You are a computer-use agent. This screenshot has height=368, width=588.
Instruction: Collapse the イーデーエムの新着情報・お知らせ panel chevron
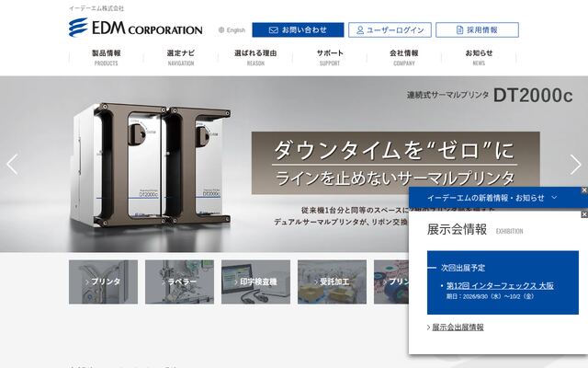coord(554,198)
